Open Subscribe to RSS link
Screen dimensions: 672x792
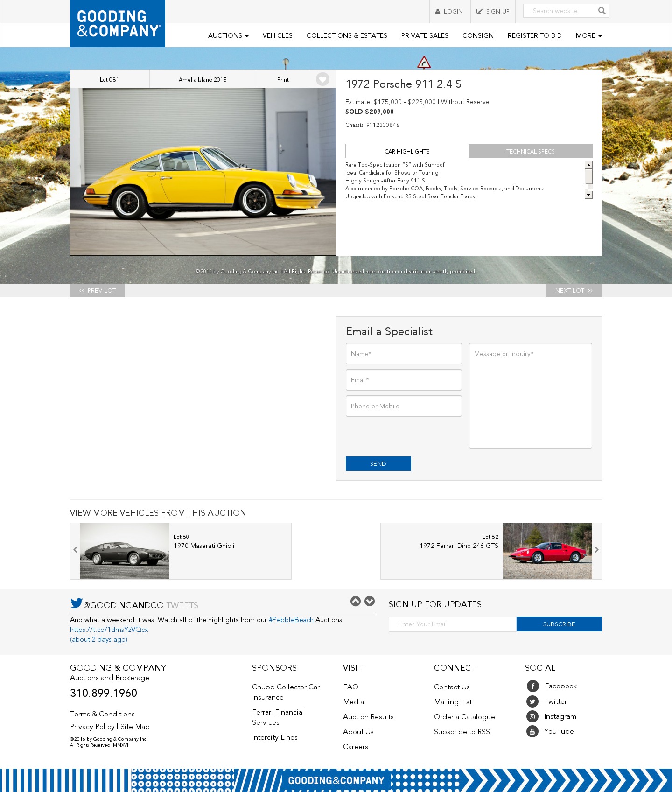coord(462,732)
